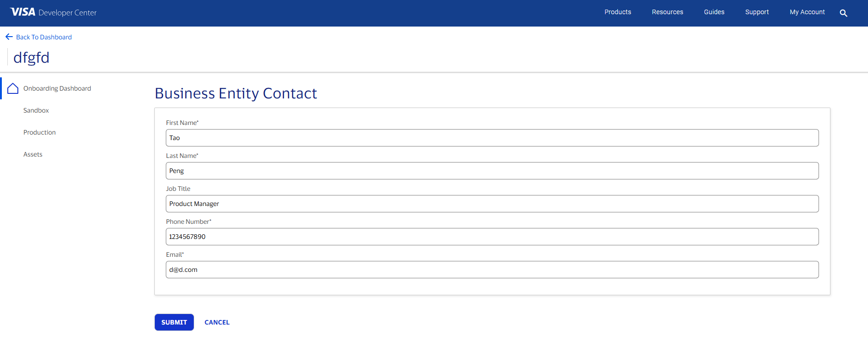This screenshot has width=868, height=352.
Task: Click the Onboarding Dashboard home icon
Action: pos(13,88)
